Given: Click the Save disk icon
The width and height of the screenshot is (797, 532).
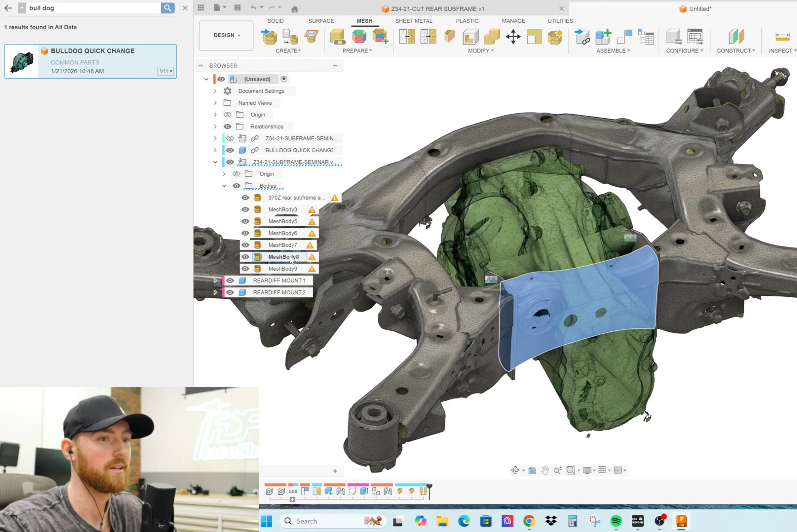Looking at the screenshot, I should 238,8.
